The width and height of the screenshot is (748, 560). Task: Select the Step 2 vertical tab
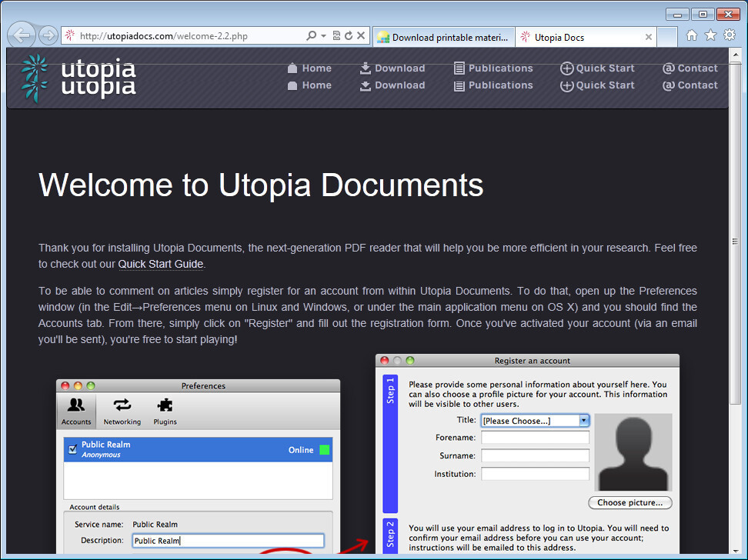[390, 535]
